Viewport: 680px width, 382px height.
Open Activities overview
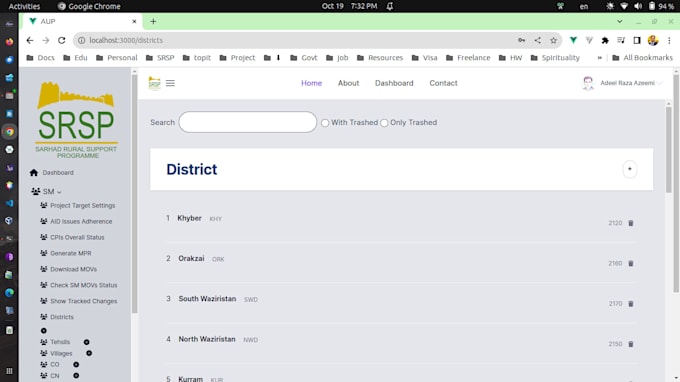click(x=24, y=6)
